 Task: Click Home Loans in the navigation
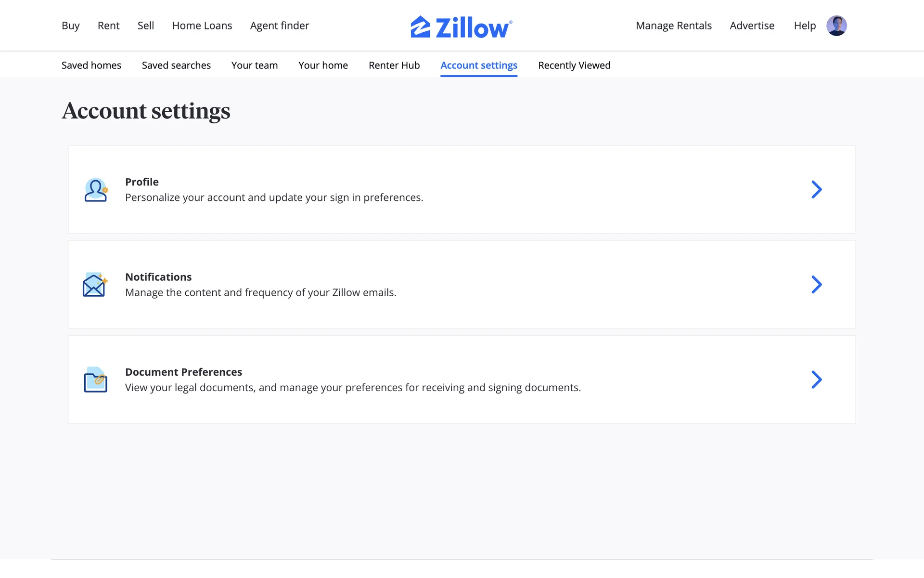click(202, 26)
